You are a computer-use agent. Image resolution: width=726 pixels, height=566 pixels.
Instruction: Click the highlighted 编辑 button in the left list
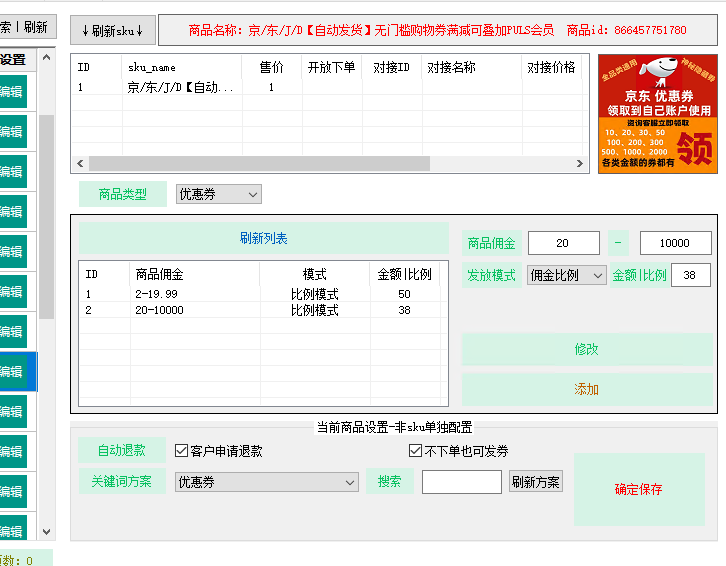click(13, 372)
